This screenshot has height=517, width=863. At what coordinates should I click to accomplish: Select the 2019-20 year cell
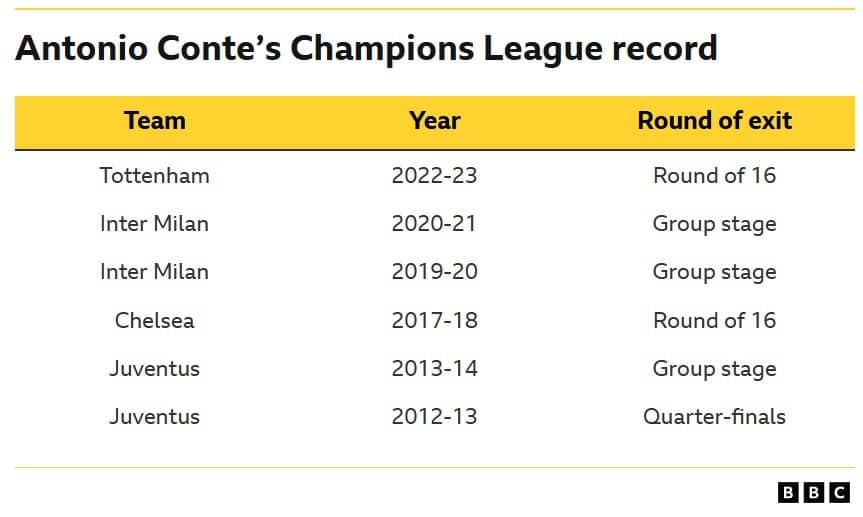[434, 272]
